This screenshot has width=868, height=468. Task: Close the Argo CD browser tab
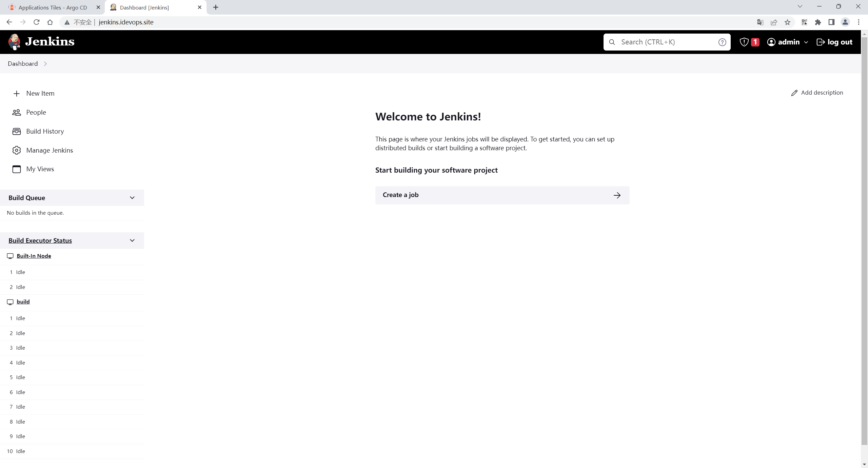(98, 7)
